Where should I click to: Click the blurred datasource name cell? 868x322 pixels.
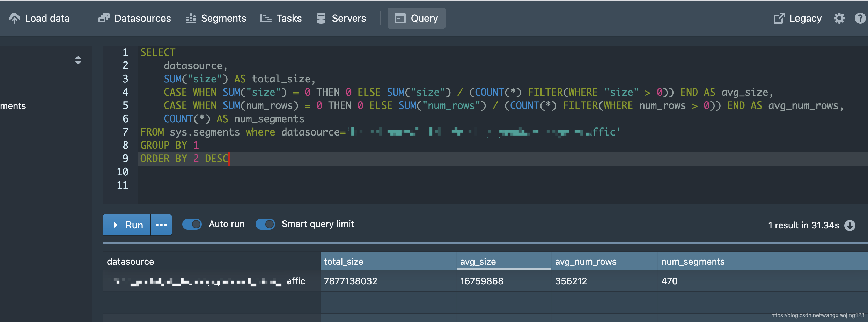[212, 281]
